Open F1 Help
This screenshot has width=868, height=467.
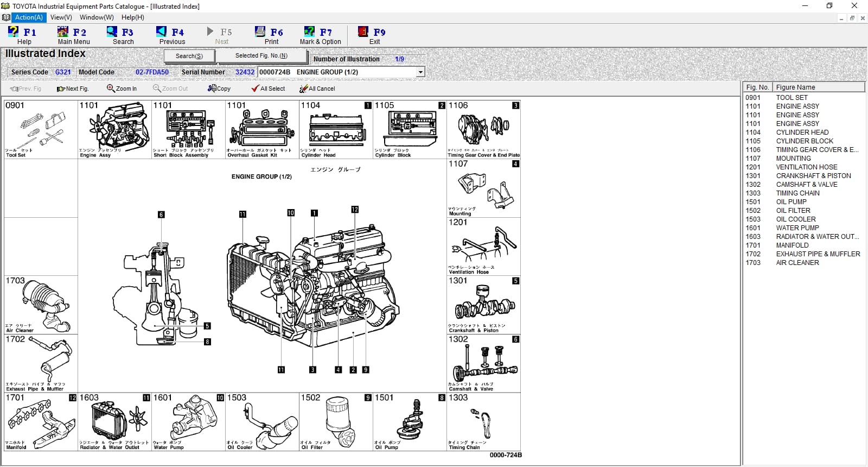coord(23,36)
